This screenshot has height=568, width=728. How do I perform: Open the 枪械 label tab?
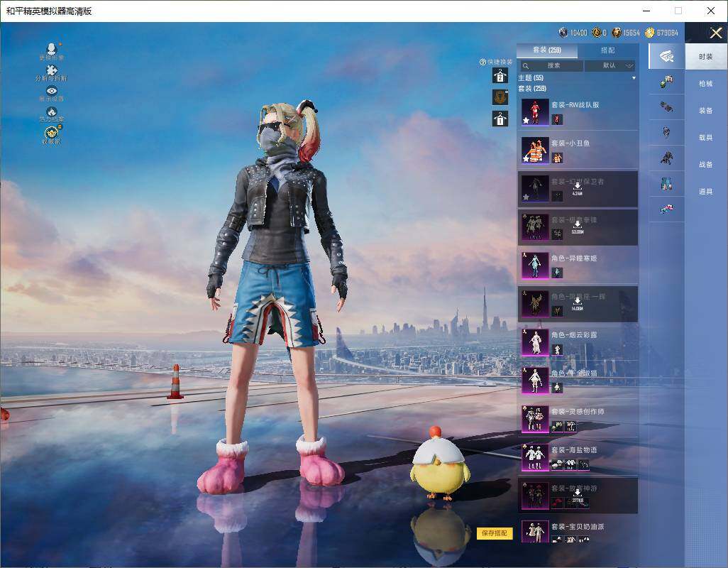click(706, 84)
